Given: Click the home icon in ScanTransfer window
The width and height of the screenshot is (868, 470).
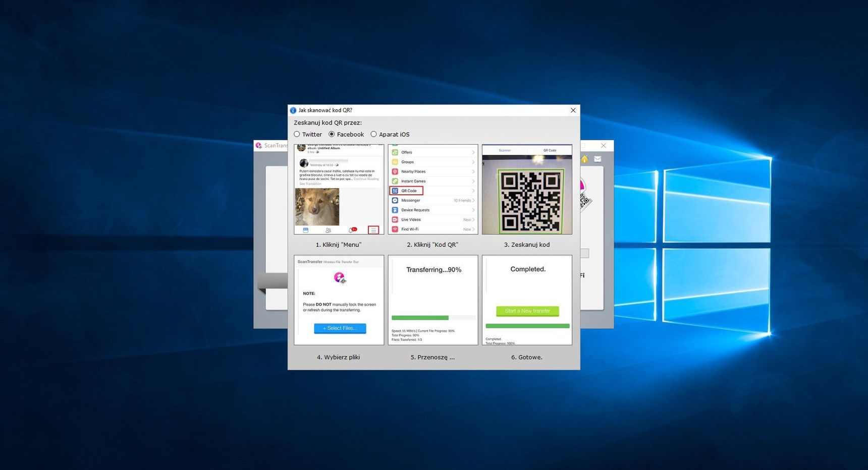Looking at the screenshot, I should click(x=584, y=159).
